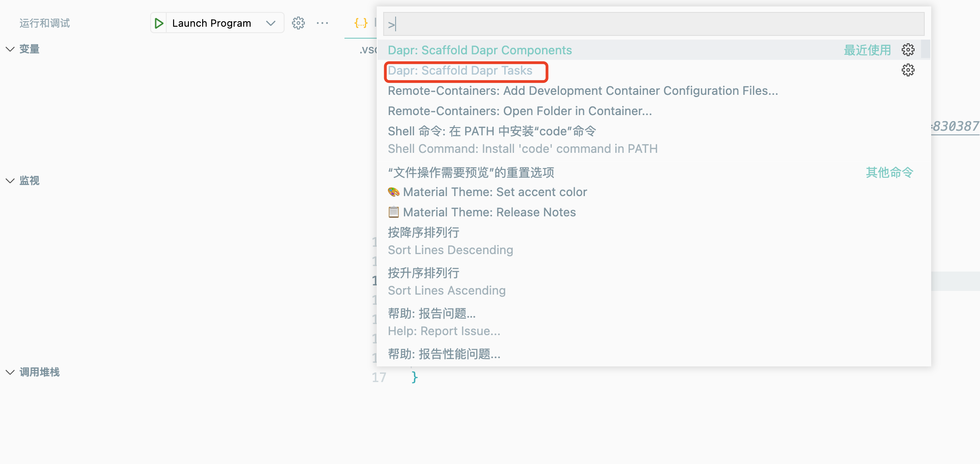Screen dimensions: 980x464
Task: Run Sort Lines Ascending command
Action: pos(446,282)
